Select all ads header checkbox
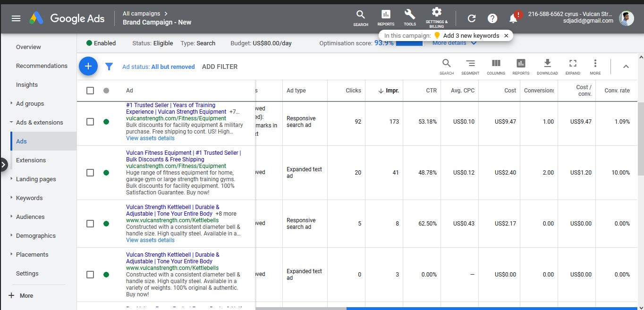The height and width of the screenshot is (310, 644). click(90, 91)
